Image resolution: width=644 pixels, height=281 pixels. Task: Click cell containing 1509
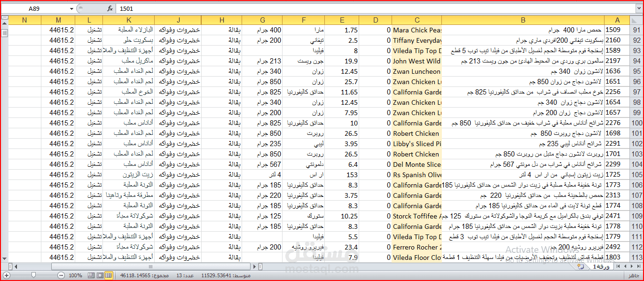(x=617, y=30)
